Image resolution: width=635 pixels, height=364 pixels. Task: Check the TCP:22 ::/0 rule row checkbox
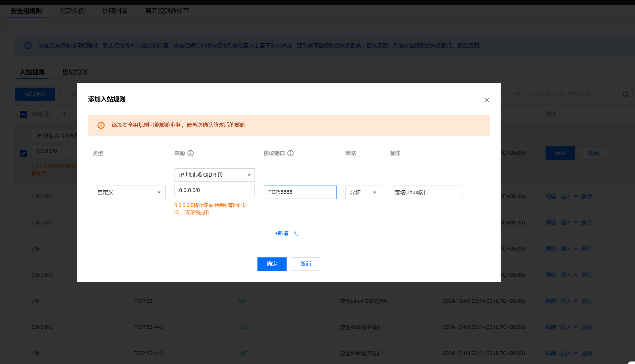(23, 301)
